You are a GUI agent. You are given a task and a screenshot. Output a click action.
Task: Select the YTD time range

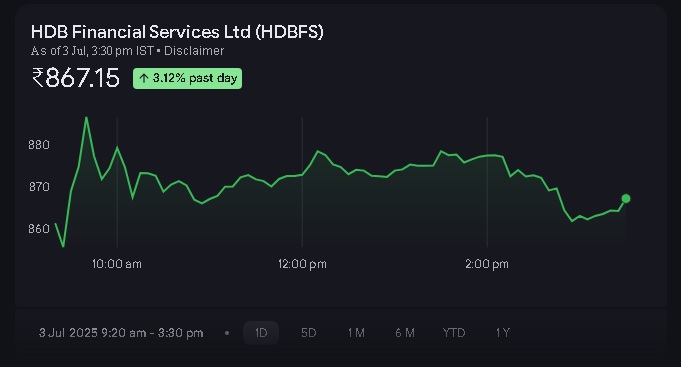click(454, 333)
